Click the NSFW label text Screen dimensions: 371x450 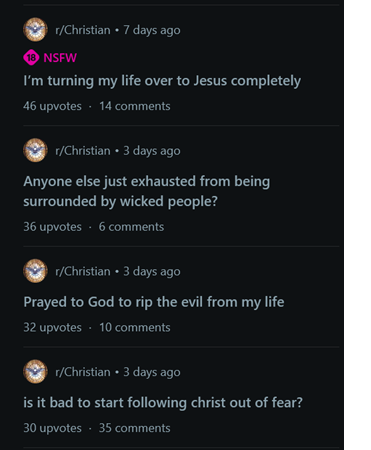pyautogui.click(x=60, y=58)
